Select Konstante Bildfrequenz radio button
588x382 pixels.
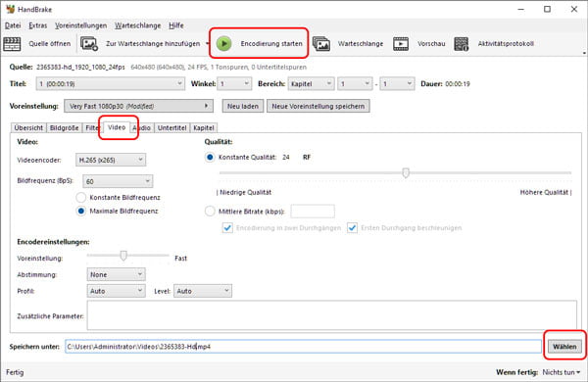(x=80, y=197)
